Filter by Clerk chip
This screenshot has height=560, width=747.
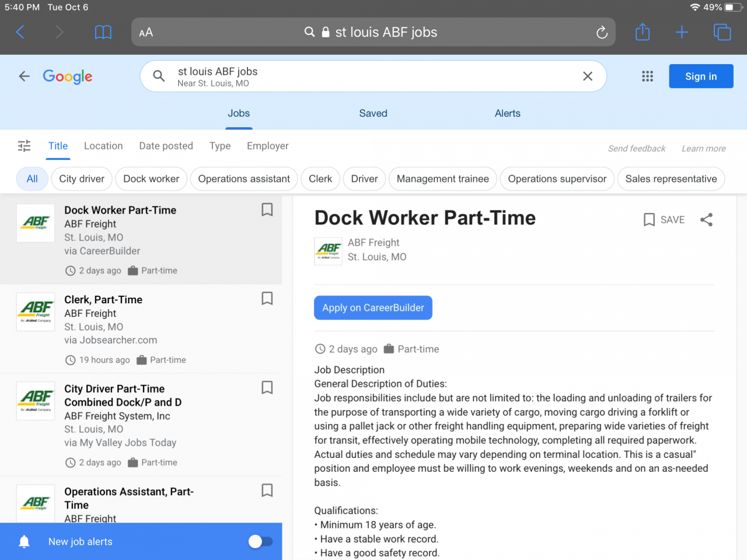pyautogui.click(x=320, y=178)
